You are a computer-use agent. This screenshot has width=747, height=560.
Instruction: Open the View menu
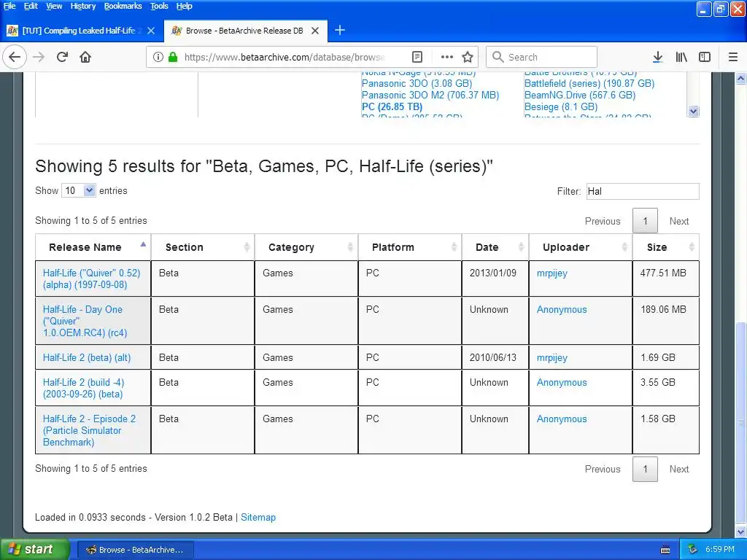tap(54, 6)
